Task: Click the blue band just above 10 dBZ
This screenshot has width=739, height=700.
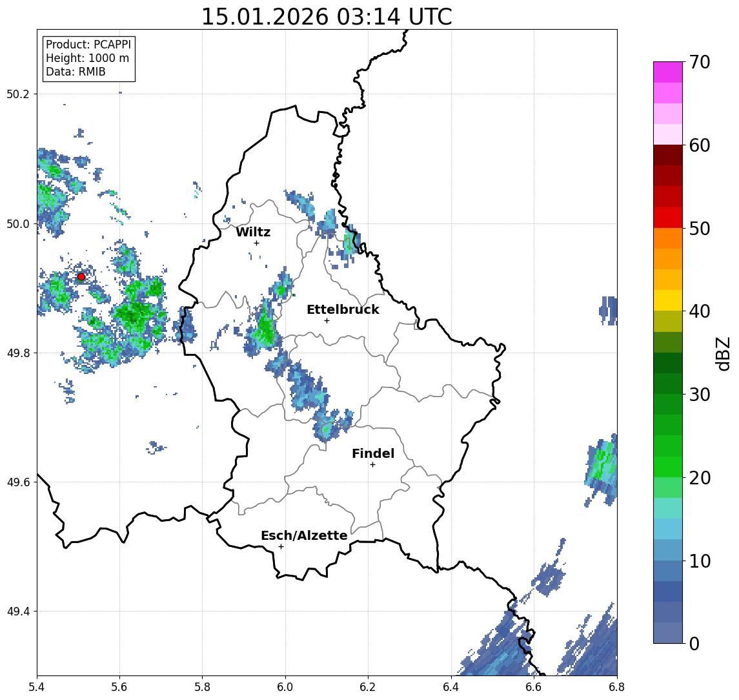Action: tap(668, 550)
